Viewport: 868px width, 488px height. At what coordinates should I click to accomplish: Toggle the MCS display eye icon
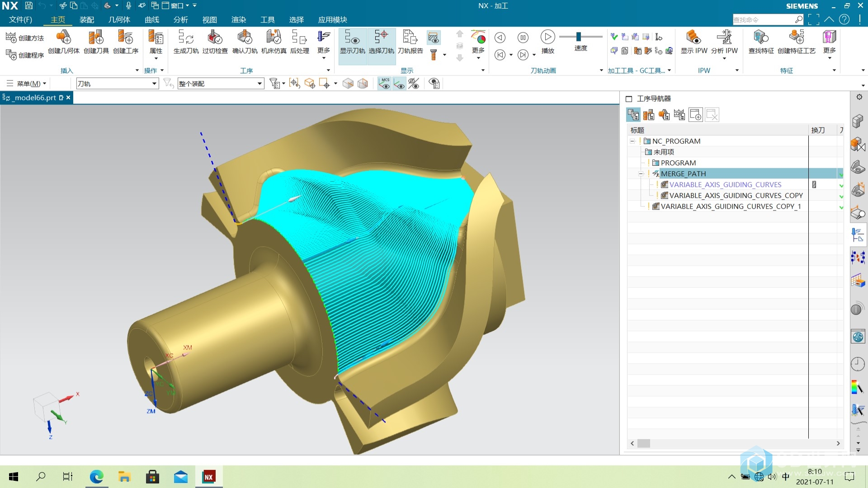coord(384,84)
